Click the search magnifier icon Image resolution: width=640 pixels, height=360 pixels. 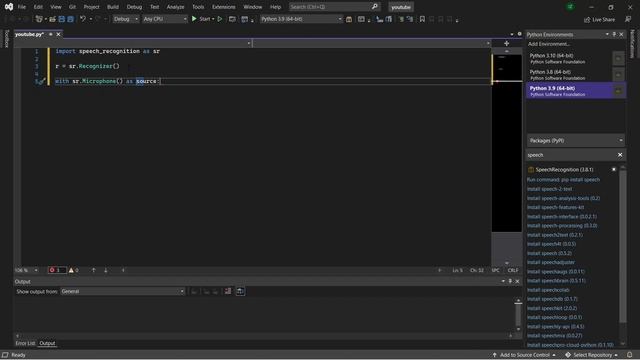374,7
